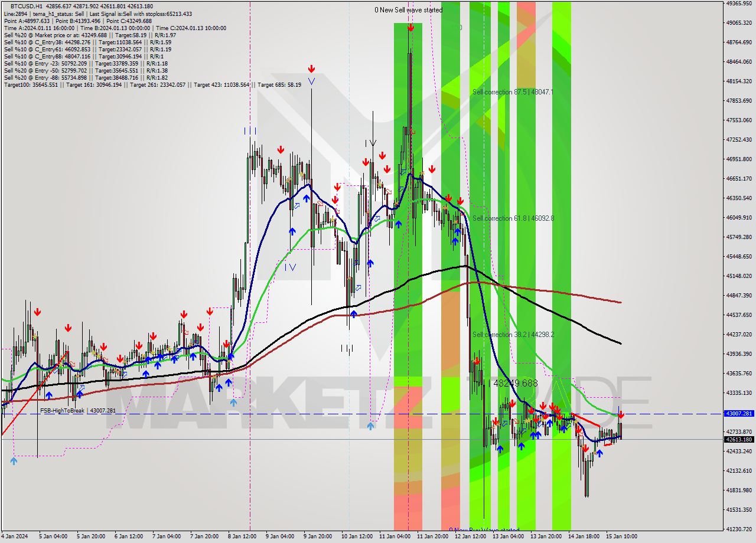Click the 5 Jan 20:00 time label
The image size is (756, 543).
click(90, 537)
